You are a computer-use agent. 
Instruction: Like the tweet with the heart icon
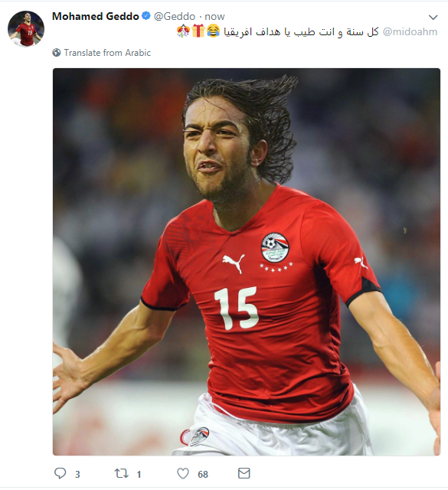click(x=183, y=473)
